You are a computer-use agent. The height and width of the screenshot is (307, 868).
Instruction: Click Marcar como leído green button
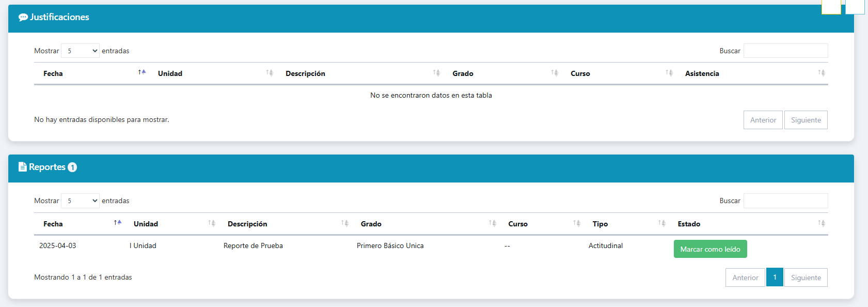coord(711,249)
